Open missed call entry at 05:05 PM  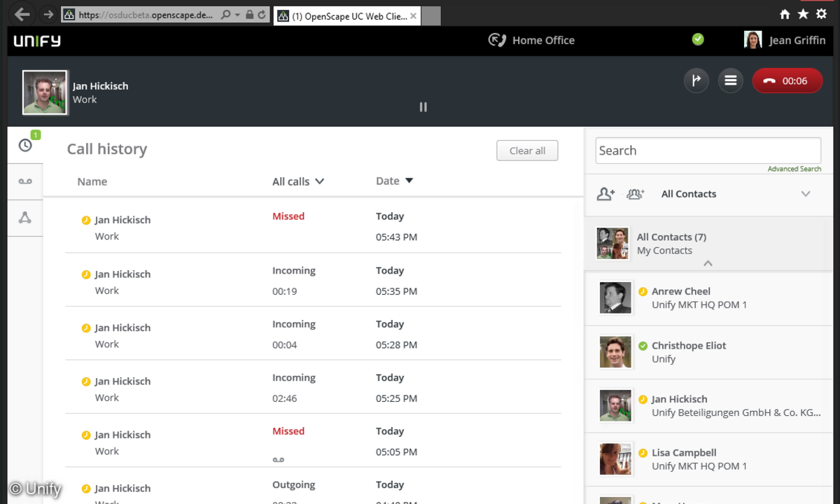313,440
